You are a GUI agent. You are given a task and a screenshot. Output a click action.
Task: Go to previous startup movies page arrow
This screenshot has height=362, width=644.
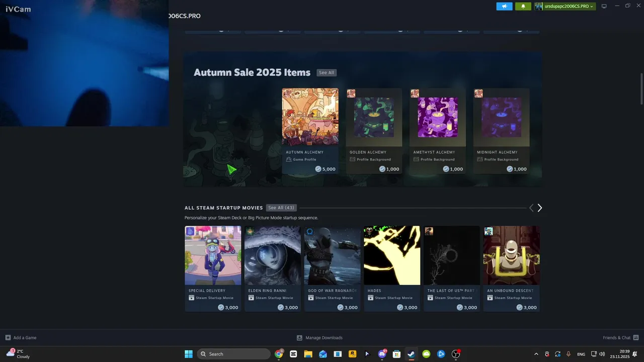click(531, 208)
